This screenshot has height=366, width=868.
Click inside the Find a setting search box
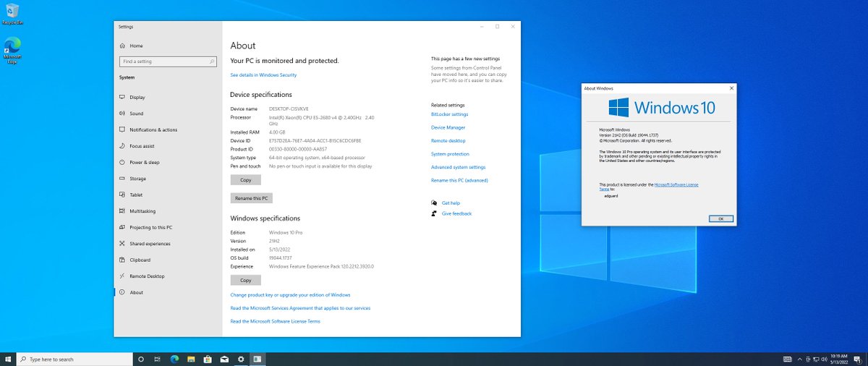[168, 61]
